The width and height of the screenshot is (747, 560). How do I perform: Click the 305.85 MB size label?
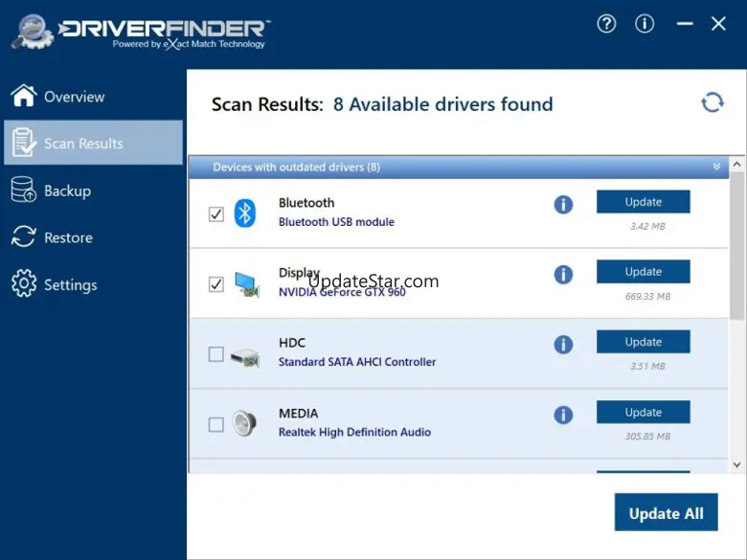click(x=648, y=437)
